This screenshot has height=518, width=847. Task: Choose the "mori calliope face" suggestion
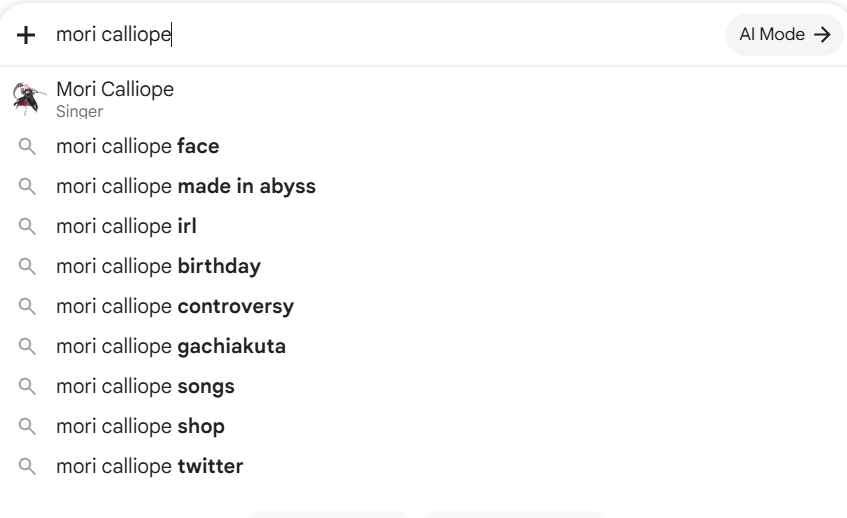pyautogui.click(x=424, y=146)
